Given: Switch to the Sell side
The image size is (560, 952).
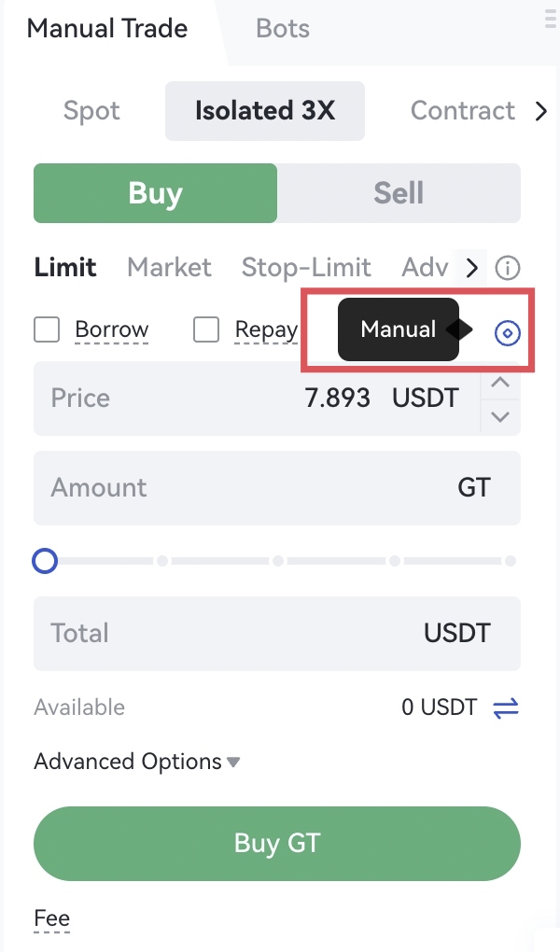Looking at the screenshot, I should pyautogui.click(x=399, y=193).
